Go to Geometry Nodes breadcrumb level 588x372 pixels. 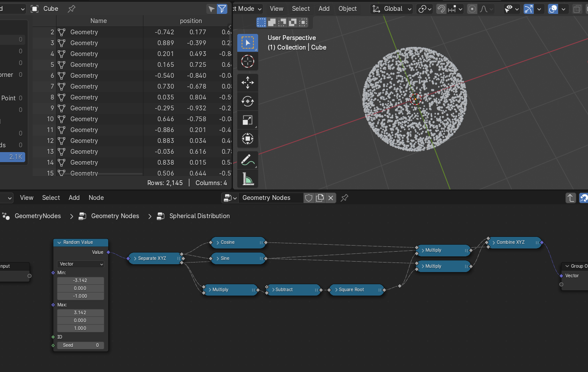(115, 216)
